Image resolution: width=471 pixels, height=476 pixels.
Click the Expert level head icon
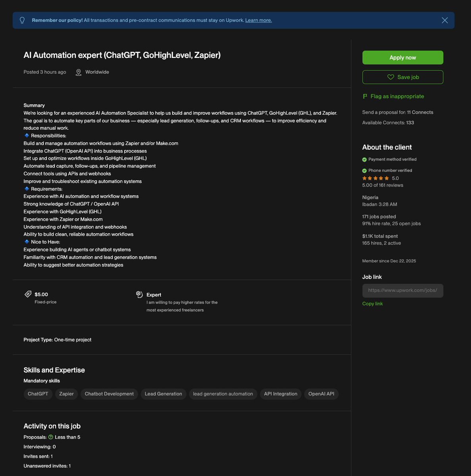[139, 294]
